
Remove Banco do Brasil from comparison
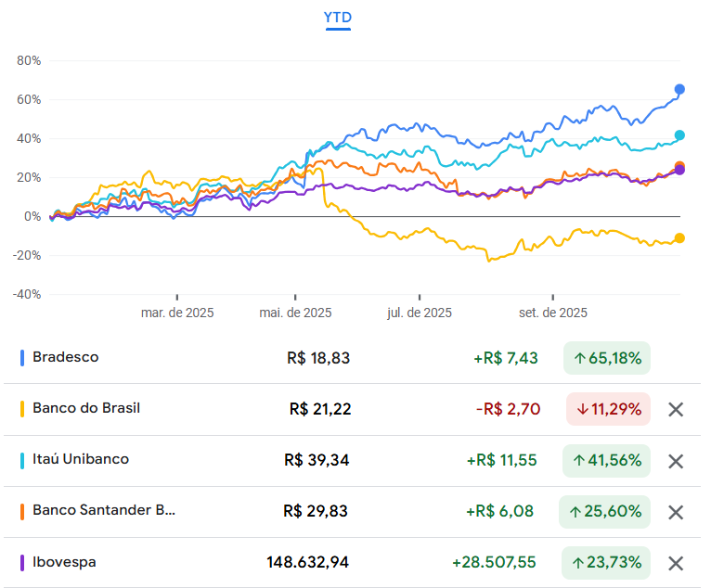point(676,410)
